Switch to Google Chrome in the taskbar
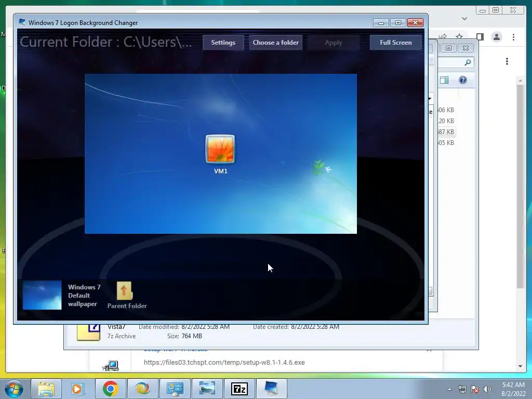Viewport: 532px width, 399px height. [110, 389]
